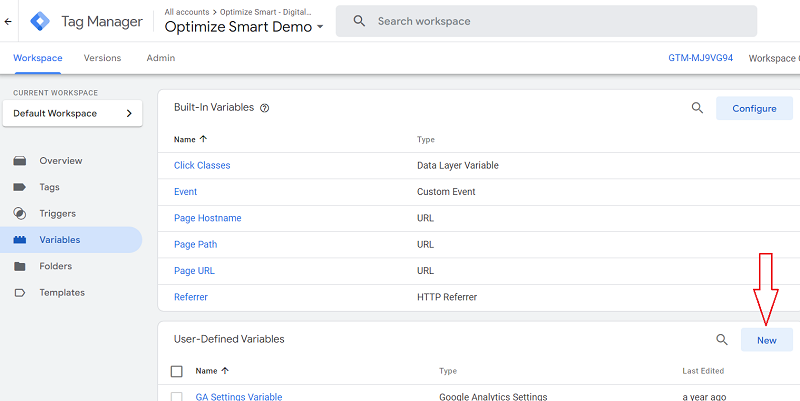Open the Event variable

(x=185, y=192)
